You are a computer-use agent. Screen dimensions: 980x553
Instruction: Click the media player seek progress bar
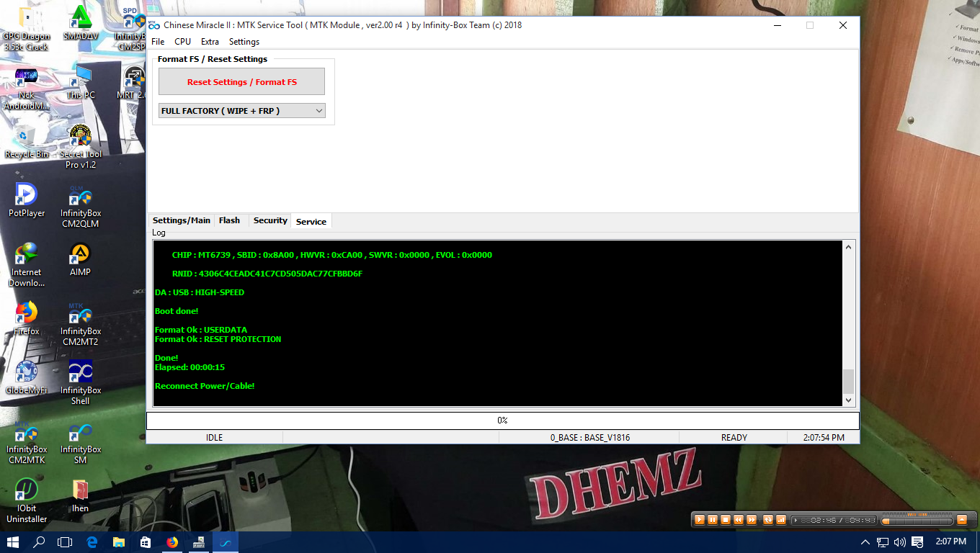click(917, 520)
